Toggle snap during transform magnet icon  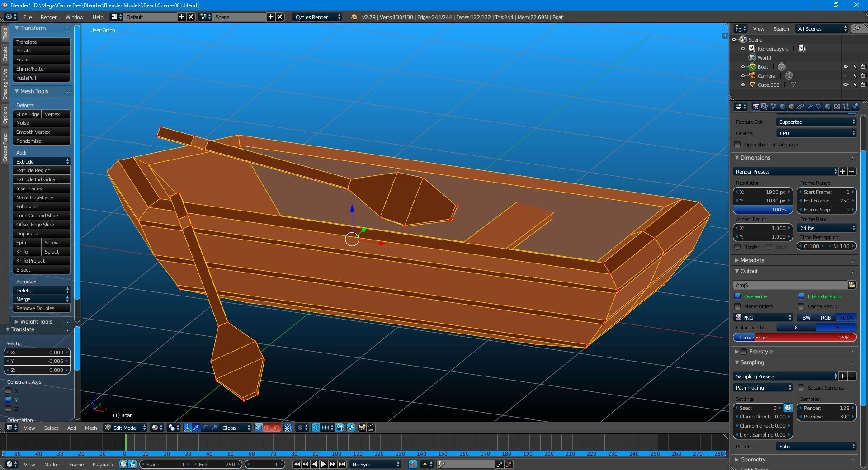click(316, 428)
